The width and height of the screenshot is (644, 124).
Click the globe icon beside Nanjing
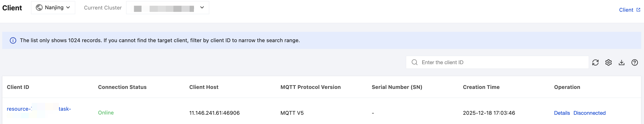pyautogui.click(x=39, y=8)
